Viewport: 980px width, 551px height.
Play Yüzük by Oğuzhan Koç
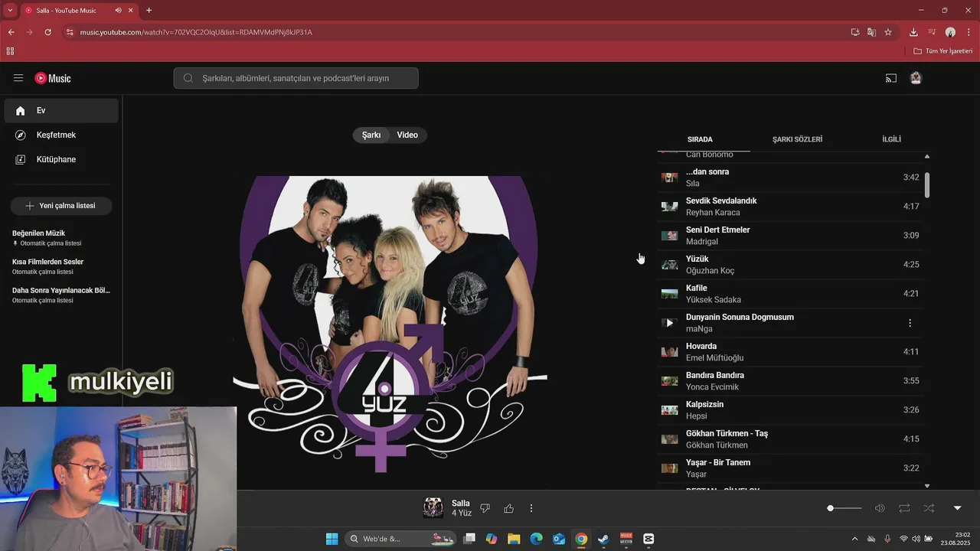pos(791,265)
